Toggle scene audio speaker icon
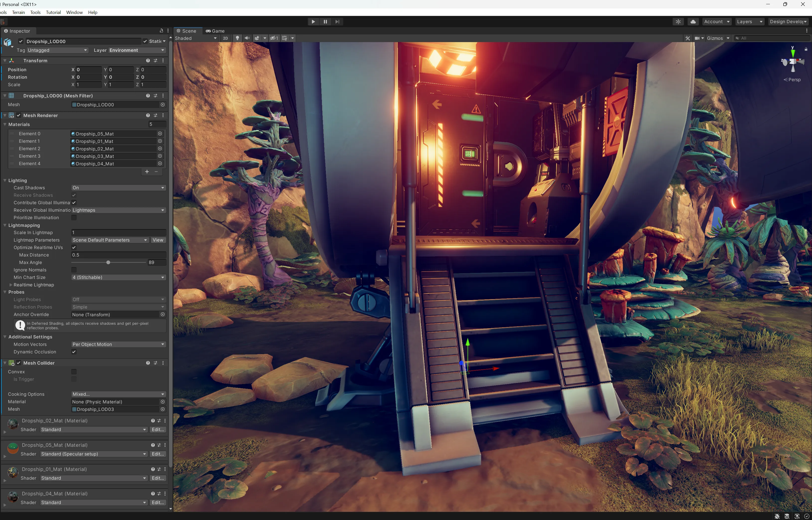The width and height of the screenshot is (812, 520). (247, 38)
